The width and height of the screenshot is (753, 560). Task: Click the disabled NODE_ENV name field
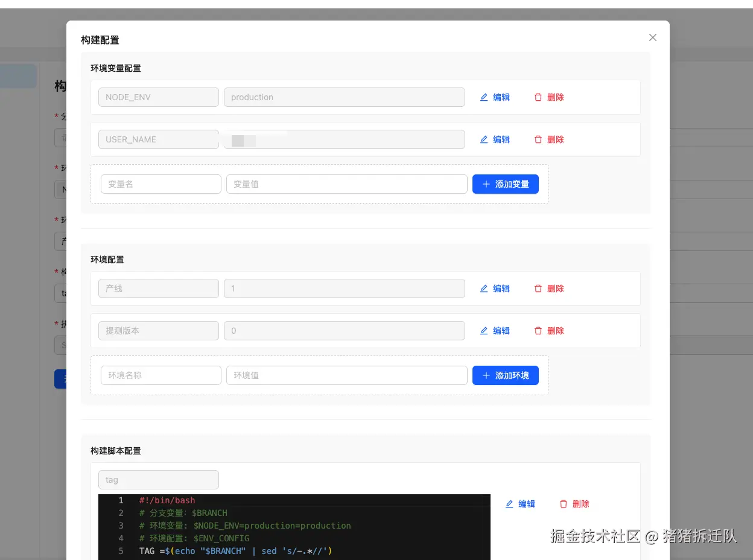pyautogui.click(x=159, y=97)
